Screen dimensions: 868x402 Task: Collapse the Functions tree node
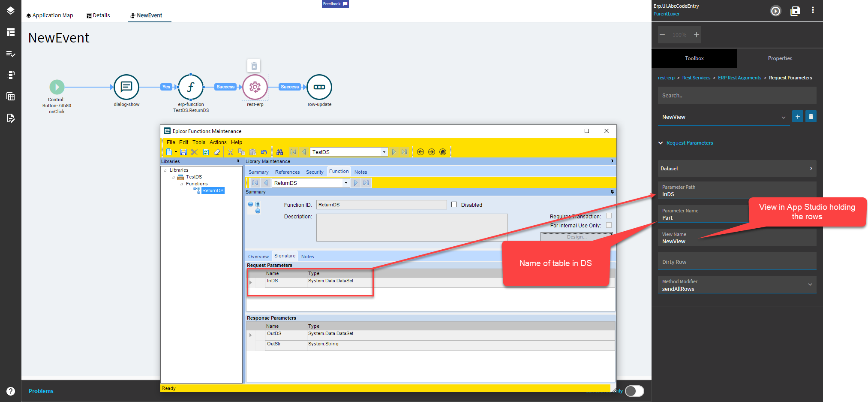[x=182, y=184]
